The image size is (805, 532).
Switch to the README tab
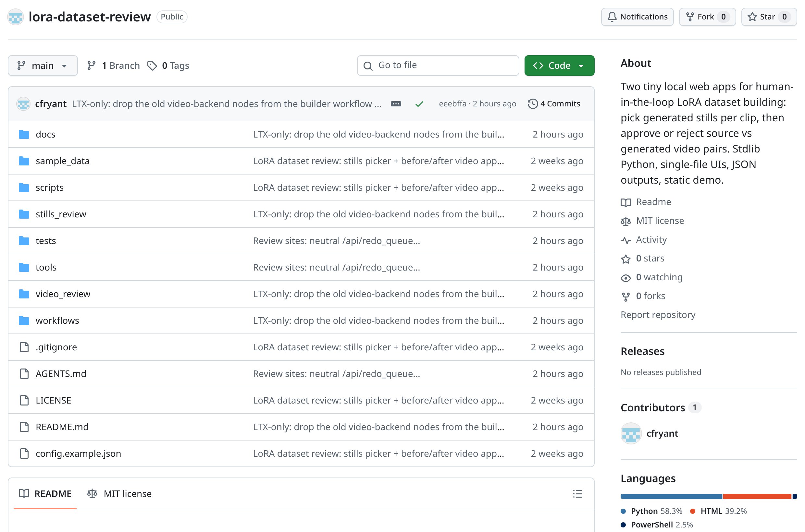pos(45,494)
